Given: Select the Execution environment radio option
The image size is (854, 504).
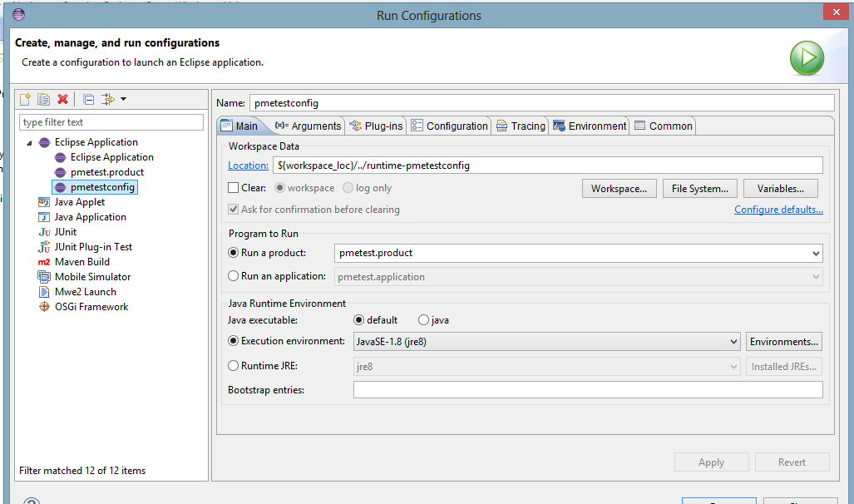Looking at the screenshot, I should [233, 341].
